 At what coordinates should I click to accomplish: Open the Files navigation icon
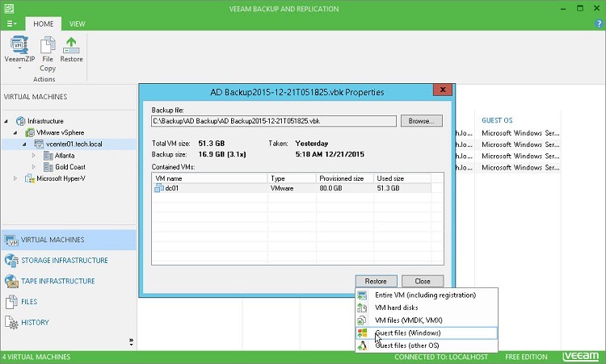point(11,302)
